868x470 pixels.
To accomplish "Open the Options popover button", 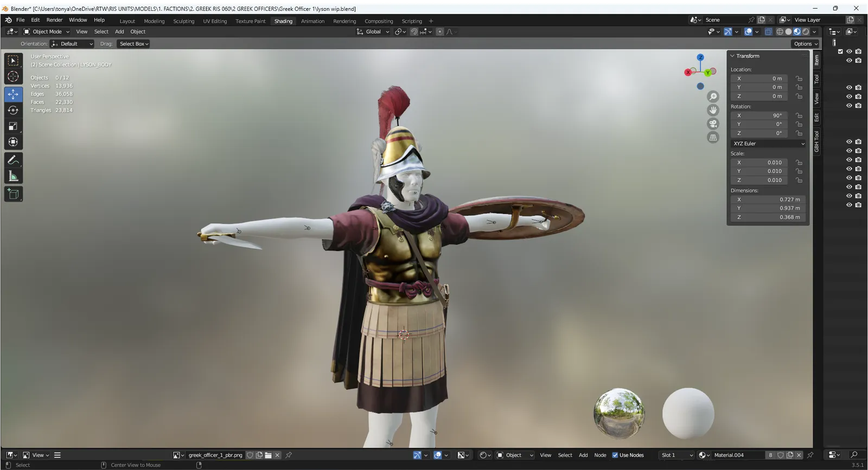I will (805, 44).
